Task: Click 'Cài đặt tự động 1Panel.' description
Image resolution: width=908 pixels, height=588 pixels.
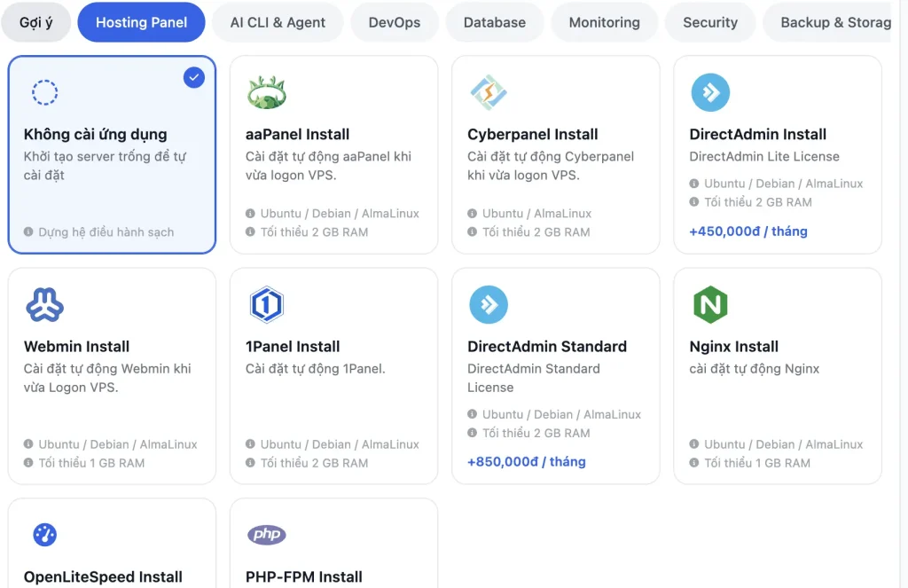Action: [x=315, y=368]
